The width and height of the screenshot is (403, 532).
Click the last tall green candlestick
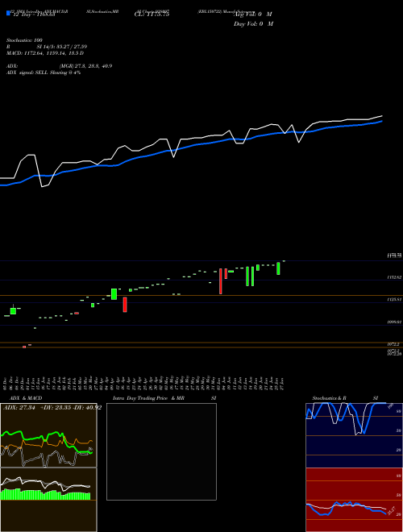278,268
